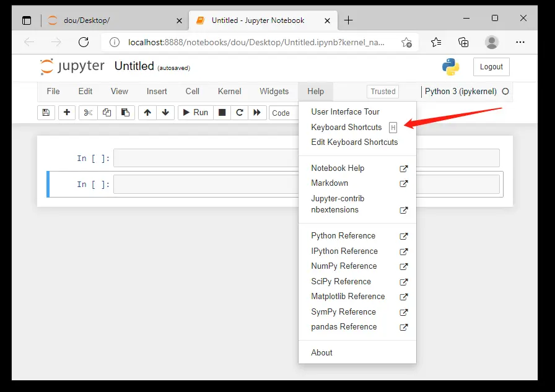The width and height of the screenshot is (555, 392).
Task: Paste cells below using clipboard icon
Action: click(x=125, y=113)
